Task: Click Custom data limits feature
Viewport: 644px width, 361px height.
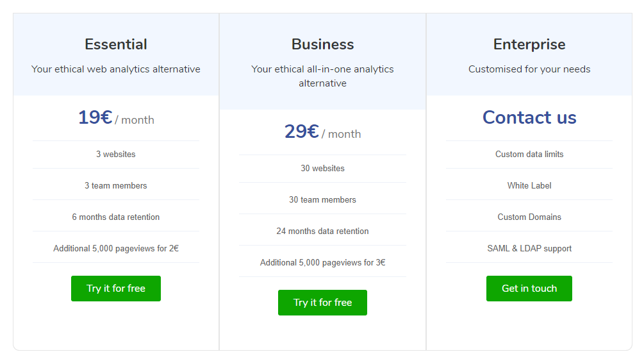Action: click(529, 154)
